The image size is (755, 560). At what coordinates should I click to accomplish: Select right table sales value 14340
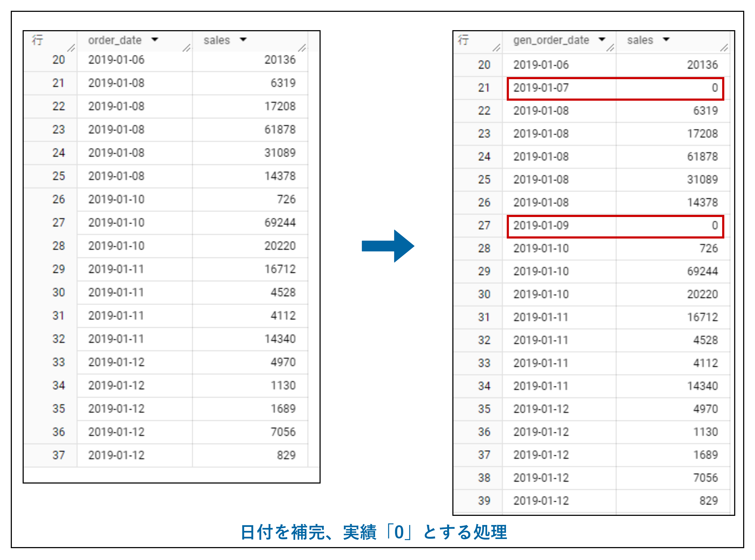pos(702,386)
